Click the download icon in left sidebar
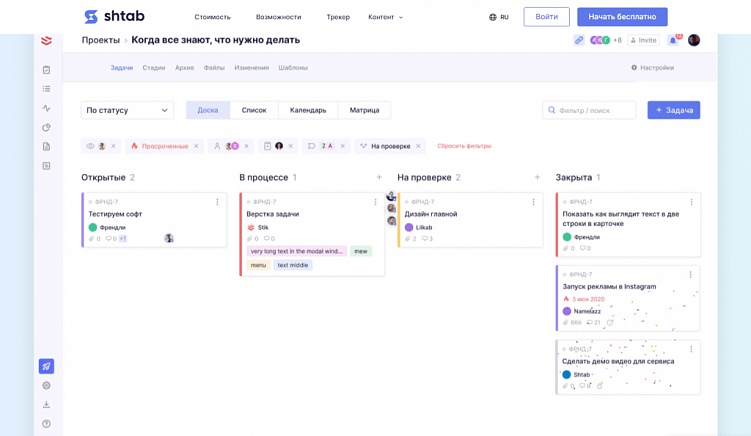 tap(46, 405)
